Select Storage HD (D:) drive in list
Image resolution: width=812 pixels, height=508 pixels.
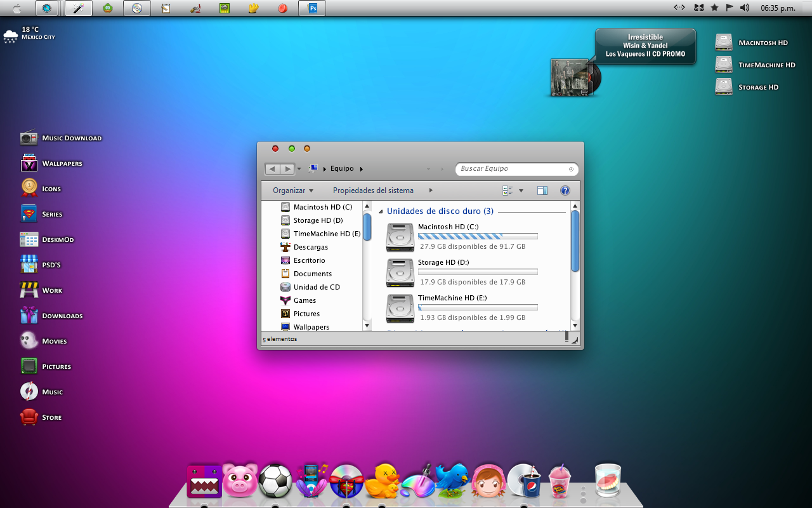coord(461,272)
